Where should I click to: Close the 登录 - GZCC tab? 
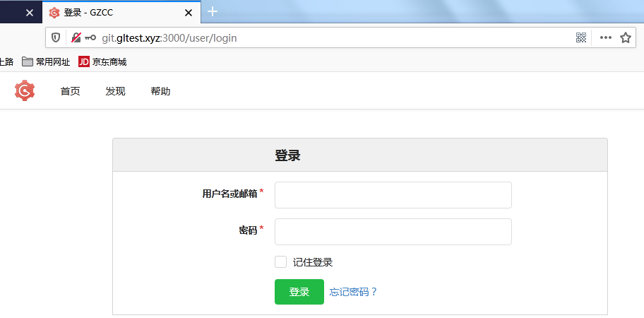click(x=188, y=13)
